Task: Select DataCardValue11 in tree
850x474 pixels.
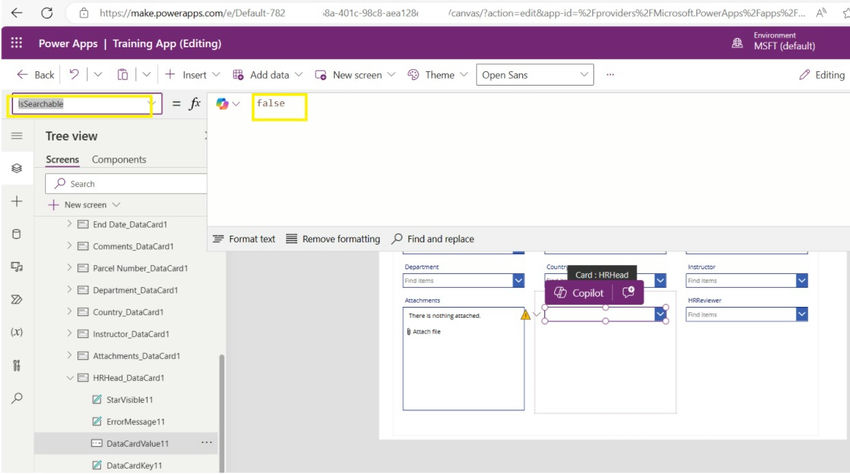Action: (x=138, y=444)
